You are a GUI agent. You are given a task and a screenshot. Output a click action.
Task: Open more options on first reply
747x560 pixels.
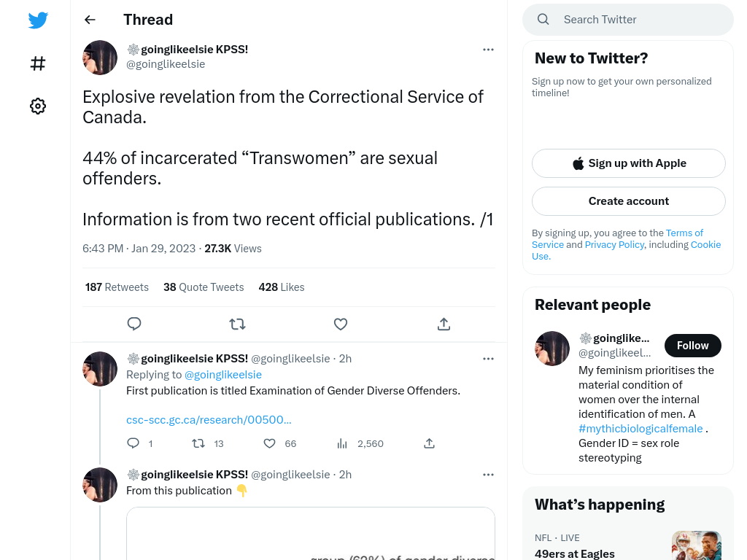[x=488, y=359]
